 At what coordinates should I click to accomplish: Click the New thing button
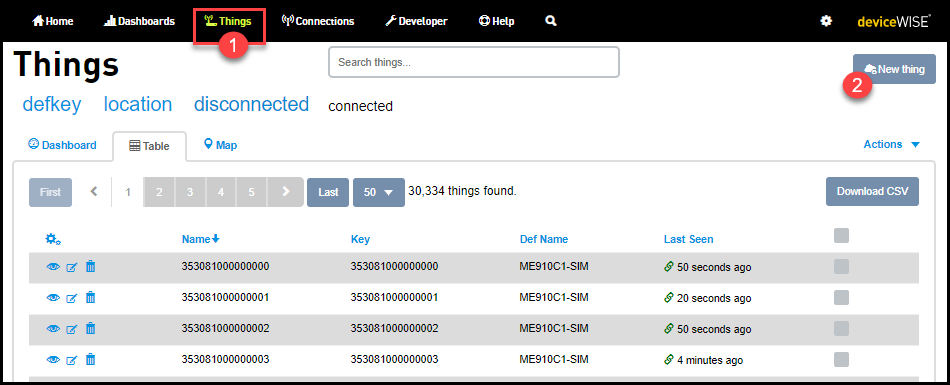pyautogui.click(x=894, y=69)
